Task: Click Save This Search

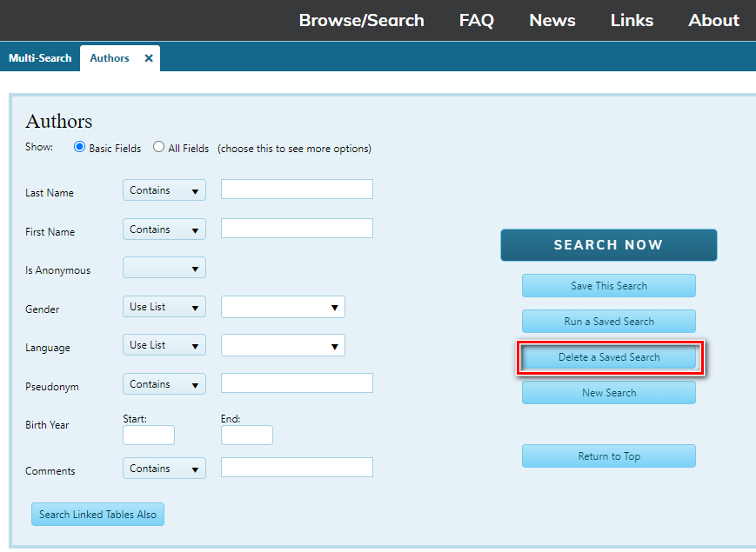Action: click(x=608, y=286)
